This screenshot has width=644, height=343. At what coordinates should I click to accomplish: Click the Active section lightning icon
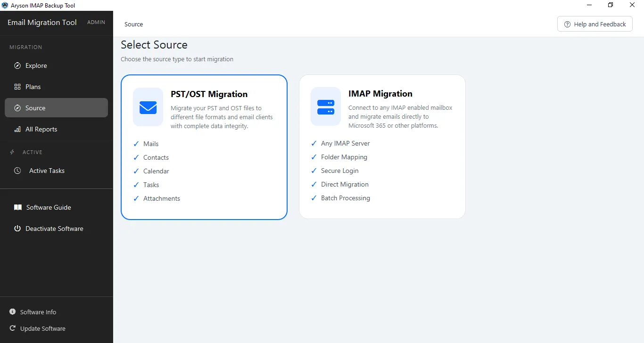tap(12, 152)
